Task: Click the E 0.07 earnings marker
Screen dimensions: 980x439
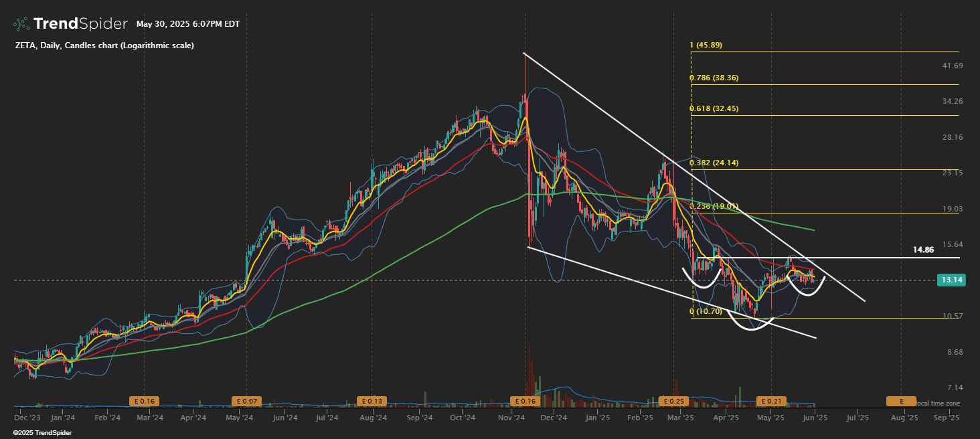Action: pos(247,400)
